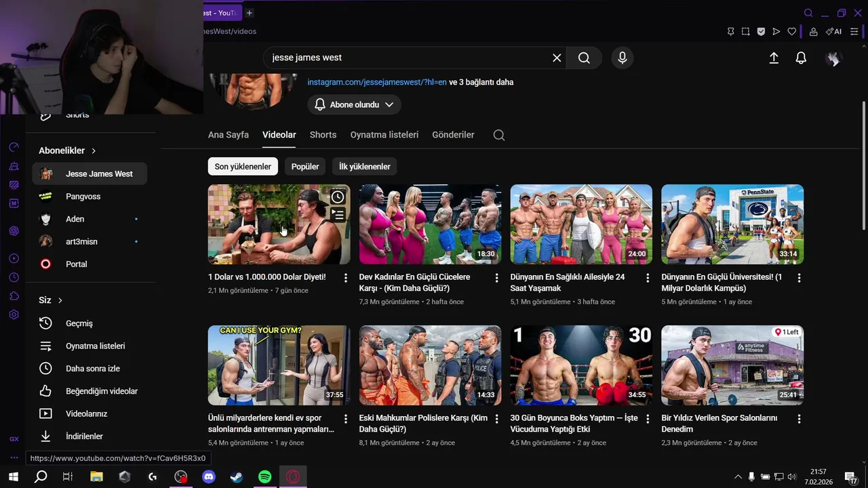Screen dimensions: 868x488
Task: Open options for 30 Gün Boyunca Boks video
Action: [648, 419]
